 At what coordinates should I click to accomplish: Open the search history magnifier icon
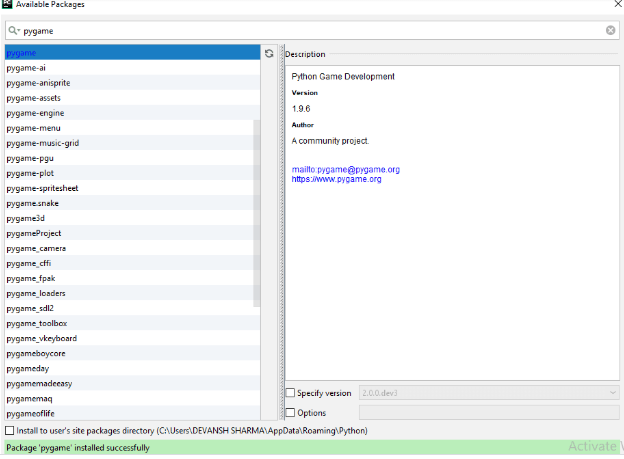click(x=14, y=30)
